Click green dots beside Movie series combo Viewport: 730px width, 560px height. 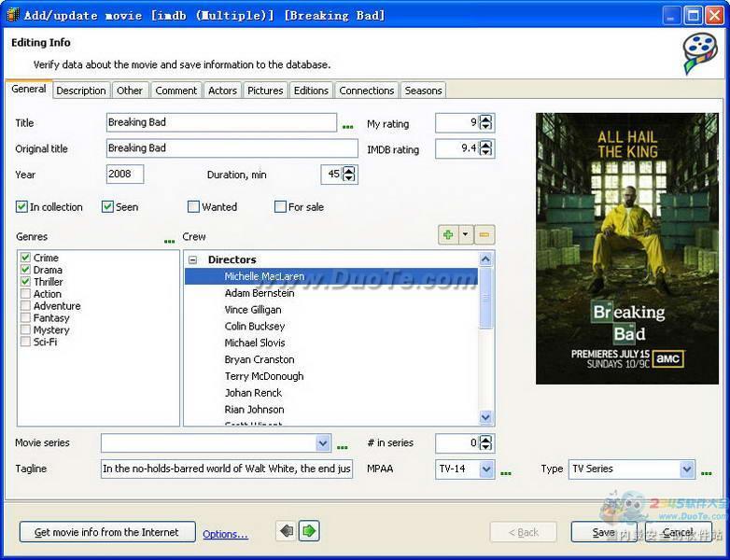(x=343, y=447)
